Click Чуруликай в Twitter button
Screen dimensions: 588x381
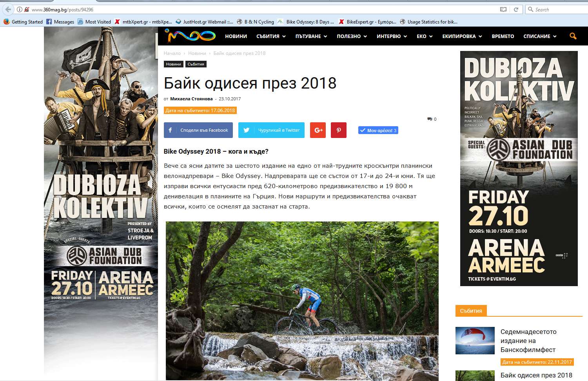(271, 130)
